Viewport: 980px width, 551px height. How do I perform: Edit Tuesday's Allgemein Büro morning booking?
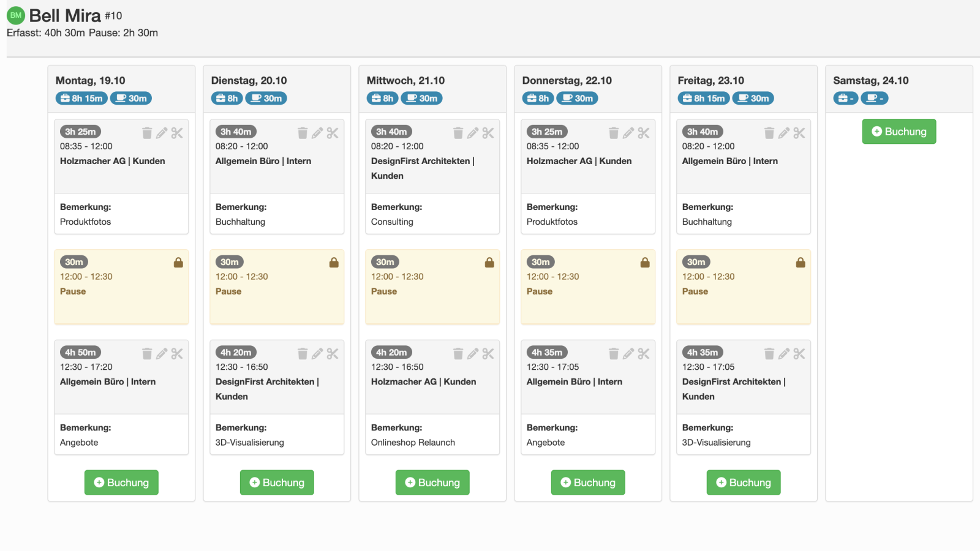[x=317, y=133]
